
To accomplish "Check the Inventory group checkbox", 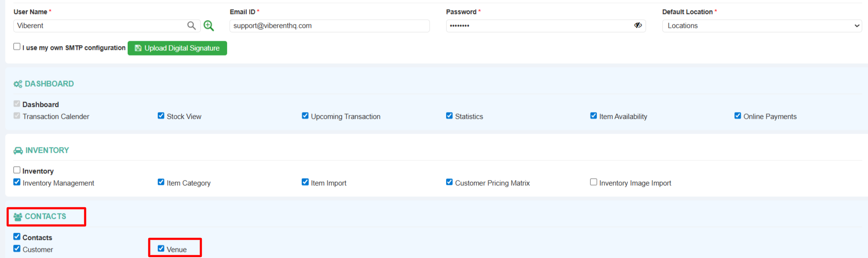I will (17, 170).
